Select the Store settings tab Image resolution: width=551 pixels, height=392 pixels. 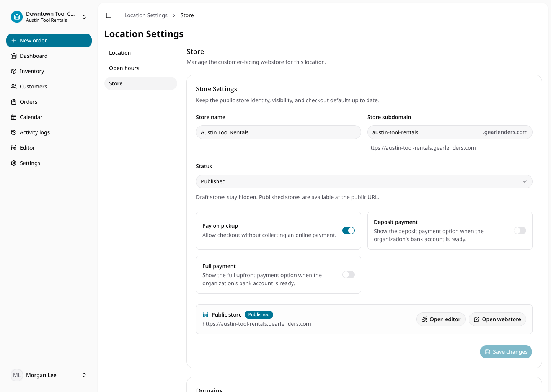tap(141, 83)
